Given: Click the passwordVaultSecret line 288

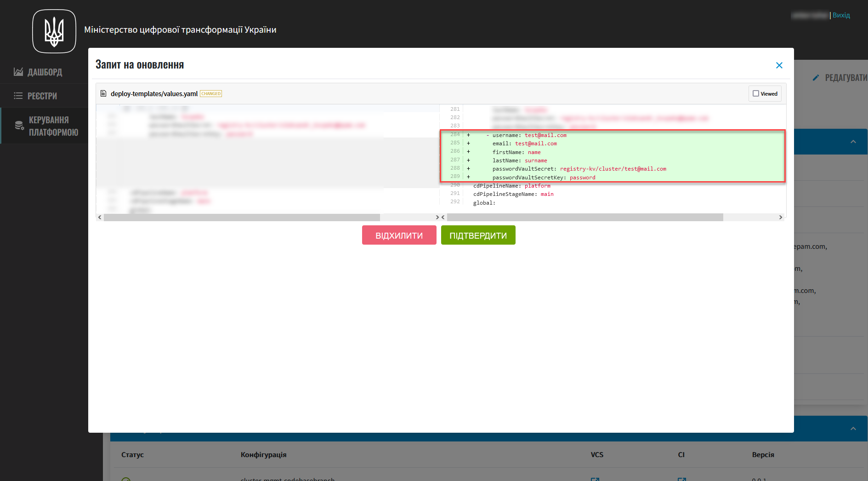Looking at the screenshot, I should point(613,168).
